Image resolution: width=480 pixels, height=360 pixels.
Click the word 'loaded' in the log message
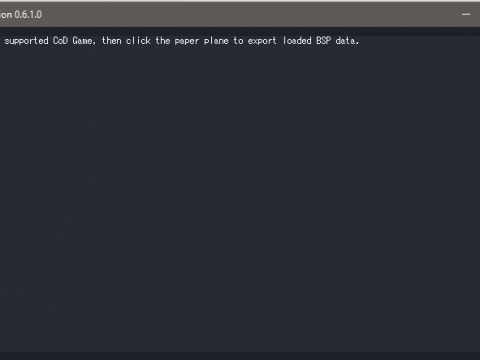click(x=297, y=41)
